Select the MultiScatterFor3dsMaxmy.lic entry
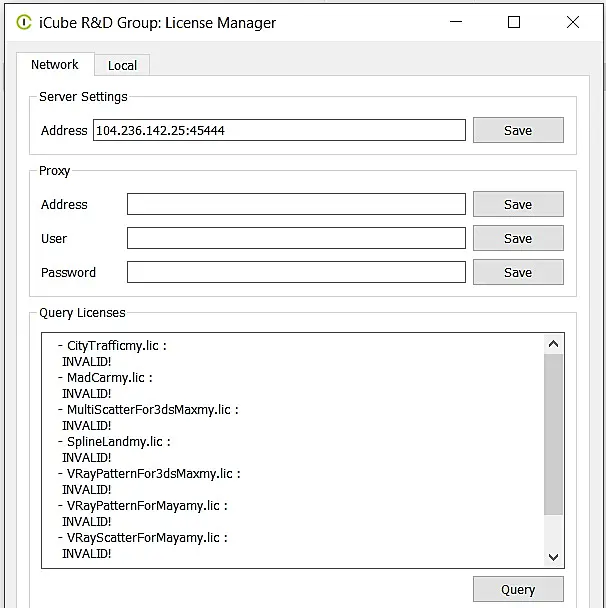The image size is (606, 608). (148, 409)
